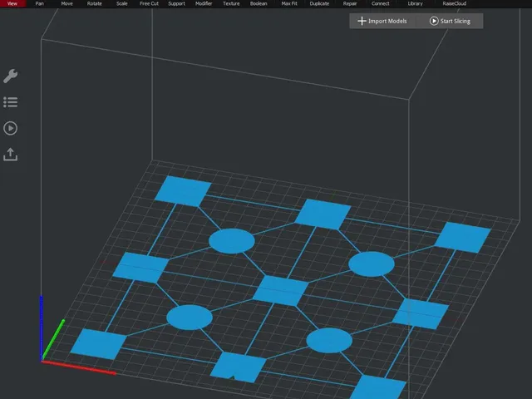
Task: Open the Repair tool
Action: coord(350,3)
